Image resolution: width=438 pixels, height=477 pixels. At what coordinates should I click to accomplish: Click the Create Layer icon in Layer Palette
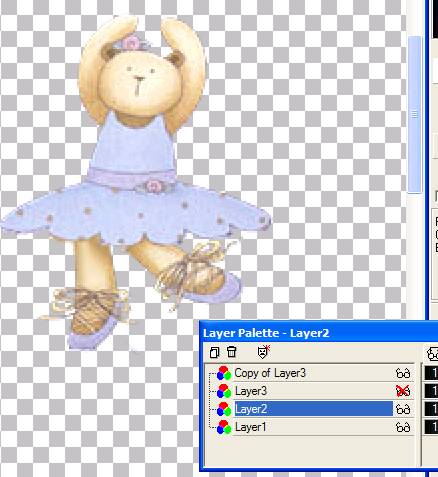coord(215,352)
